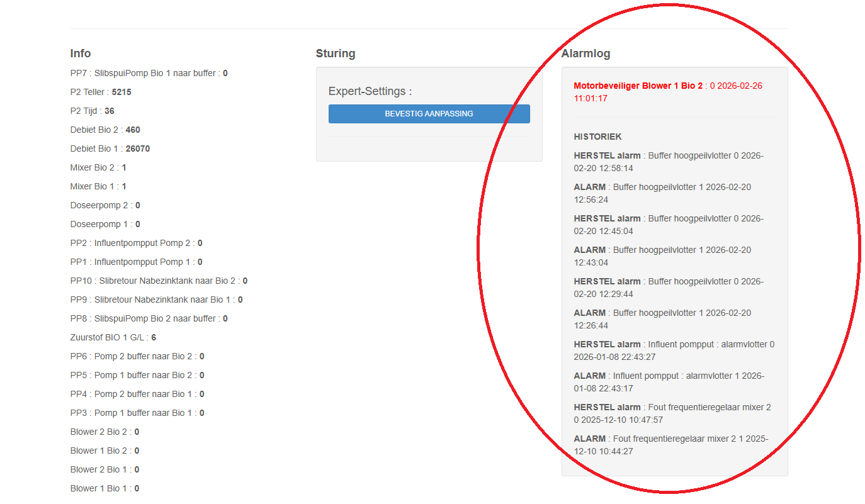Select the Zuurstof BIO 1 G/L reading
The height and width of the screenshot is (504, 865).
tap(113, 337)
